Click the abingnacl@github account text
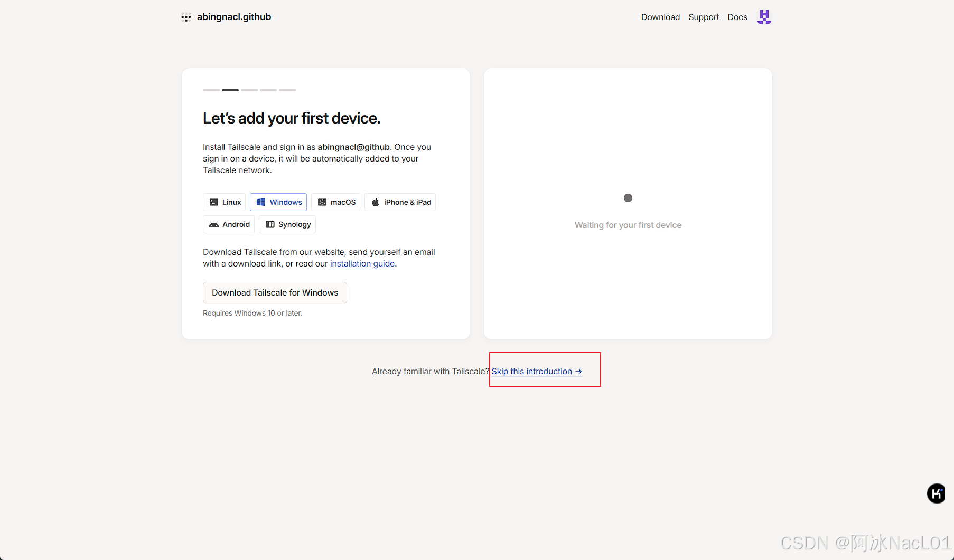 [353, 147]
